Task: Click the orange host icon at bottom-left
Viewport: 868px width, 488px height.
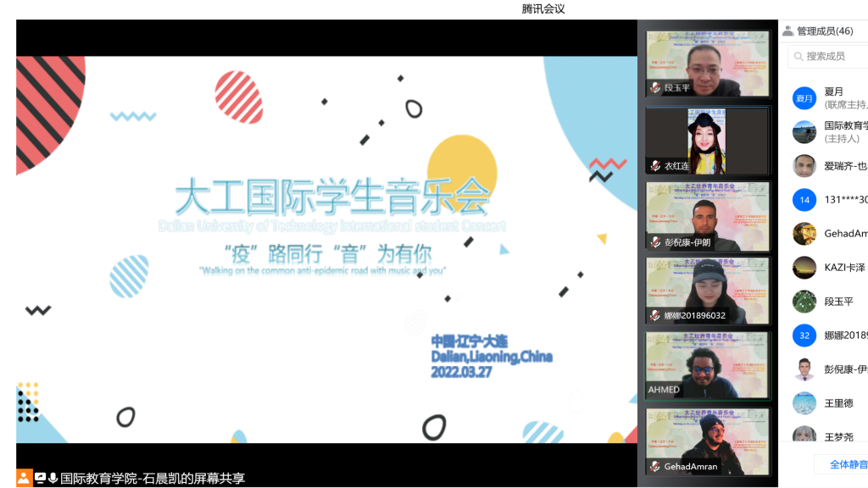Action: pyautogui.click(x=24, y=478)
